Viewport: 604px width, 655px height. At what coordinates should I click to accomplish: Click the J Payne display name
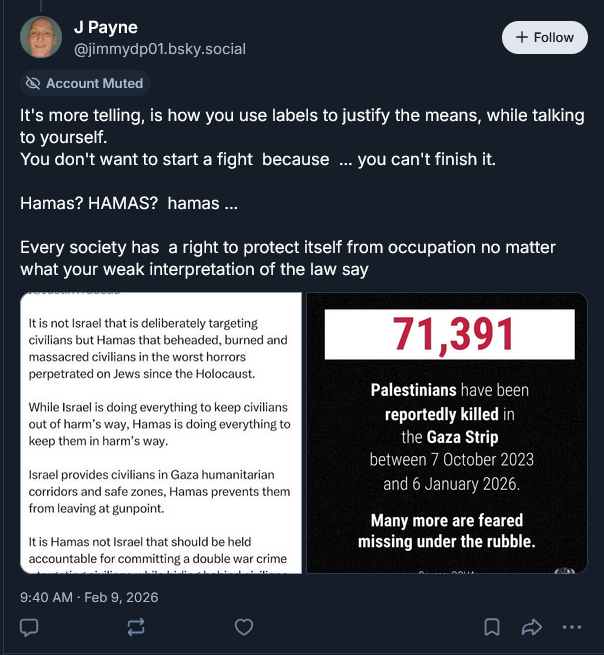[x=106, y=27]
